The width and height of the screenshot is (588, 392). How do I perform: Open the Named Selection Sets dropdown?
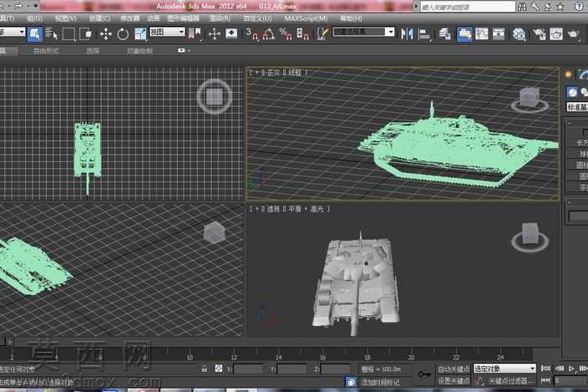(x=364, y=32)
